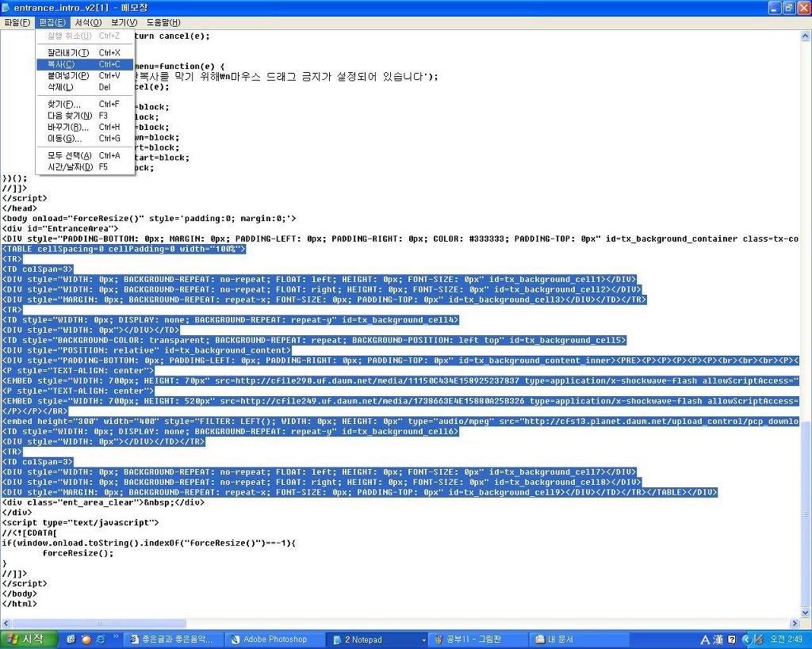Viewport: 812px width, 649px height.
Task: Choose 모두 선택(A) menu entry
Action: pos(85,155)
